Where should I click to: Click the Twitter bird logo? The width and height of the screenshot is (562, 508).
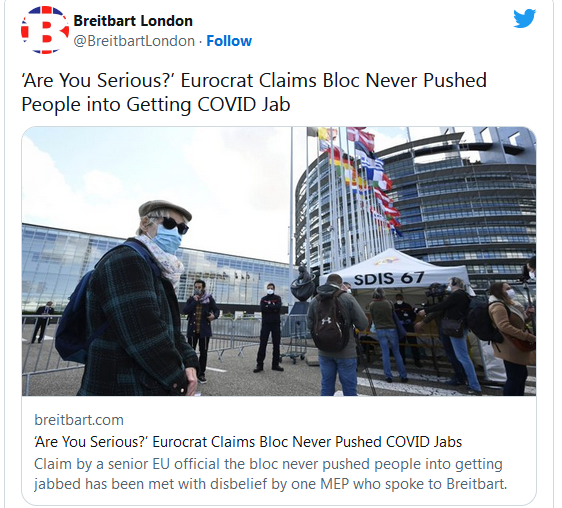pyautogui.click(x=524, y=19)
